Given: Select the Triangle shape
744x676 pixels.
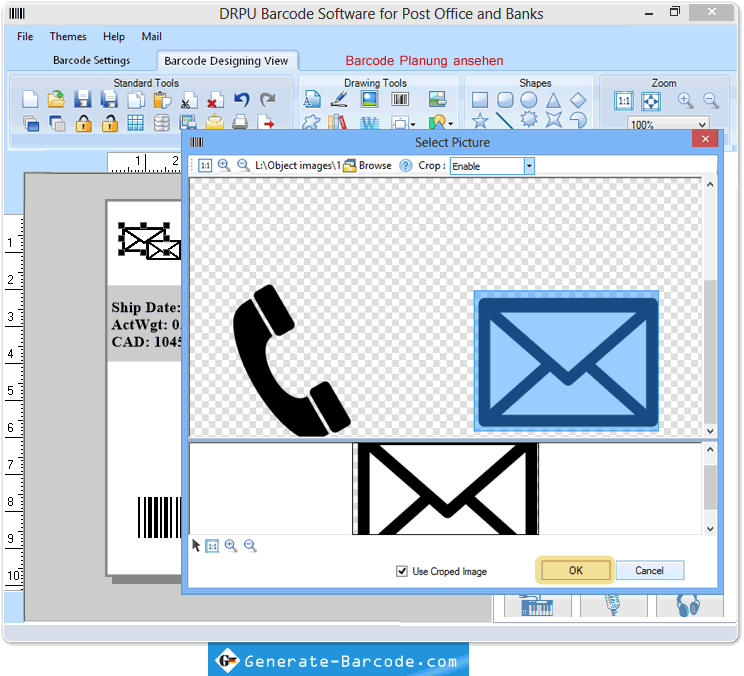Looking at the screenshot, I should [553, 100].
